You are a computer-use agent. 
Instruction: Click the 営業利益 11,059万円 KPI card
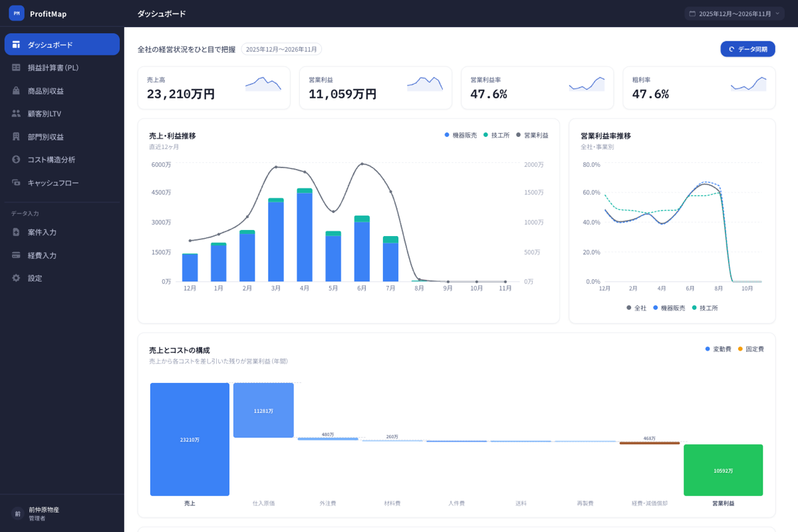pyautogui.click(x=376, y=88)
